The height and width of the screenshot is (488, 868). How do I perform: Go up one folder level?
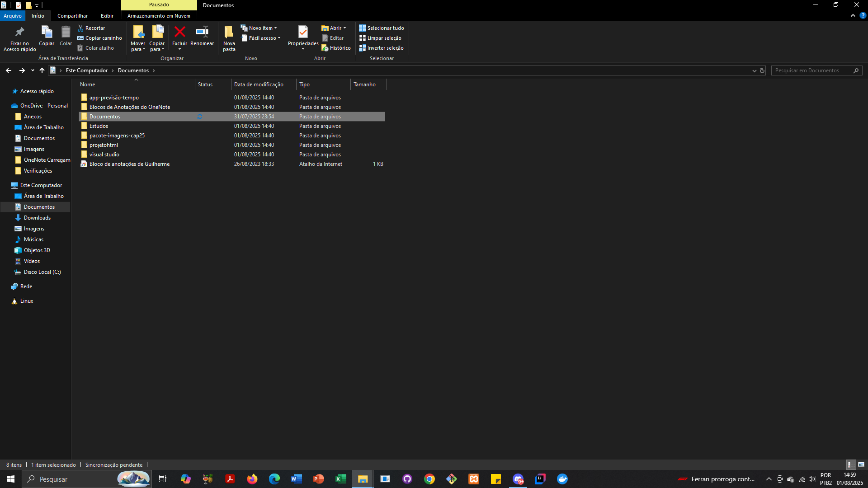pyautogui.click(x=42, y=70)
